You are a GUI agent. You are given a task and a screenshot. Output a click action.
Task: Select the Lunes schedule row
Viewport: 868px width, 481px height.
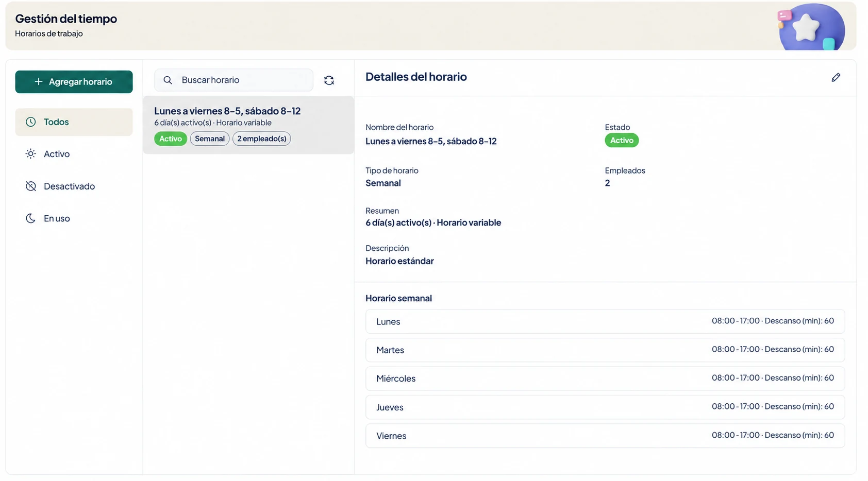click(x=605, y=321)
